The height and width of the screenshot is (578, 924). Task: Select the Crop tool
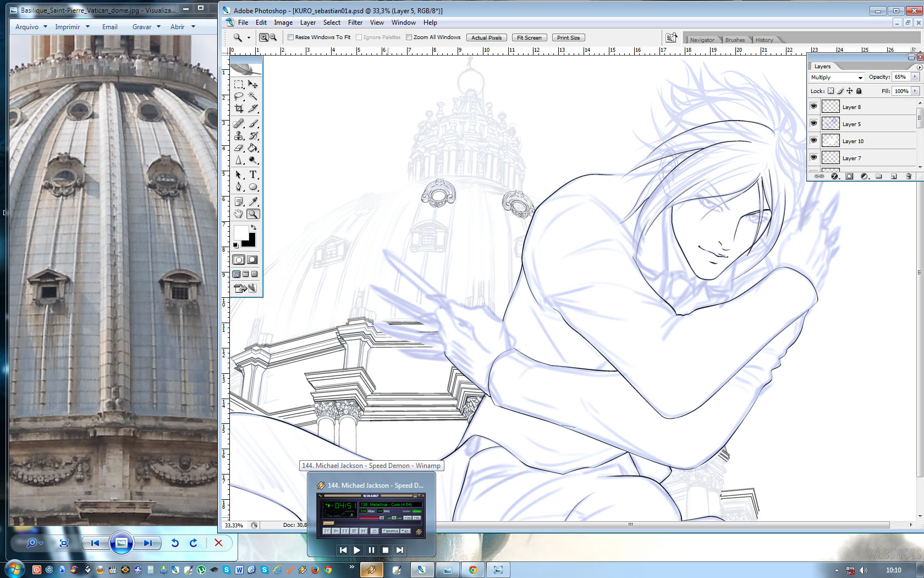239,108
